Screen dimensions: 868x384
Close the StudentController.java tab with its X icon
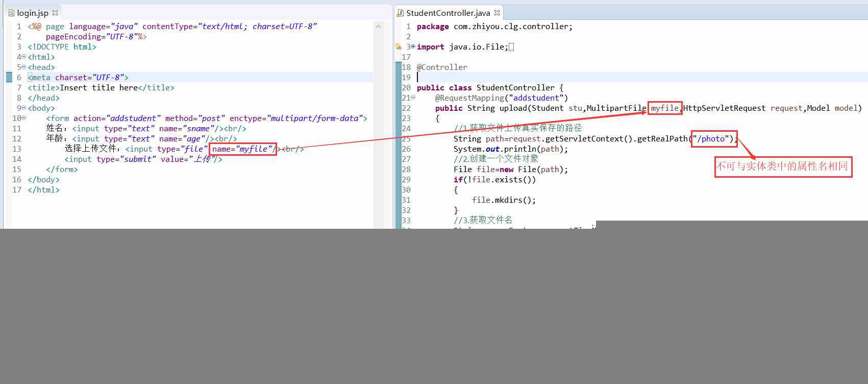pos(497,13)
